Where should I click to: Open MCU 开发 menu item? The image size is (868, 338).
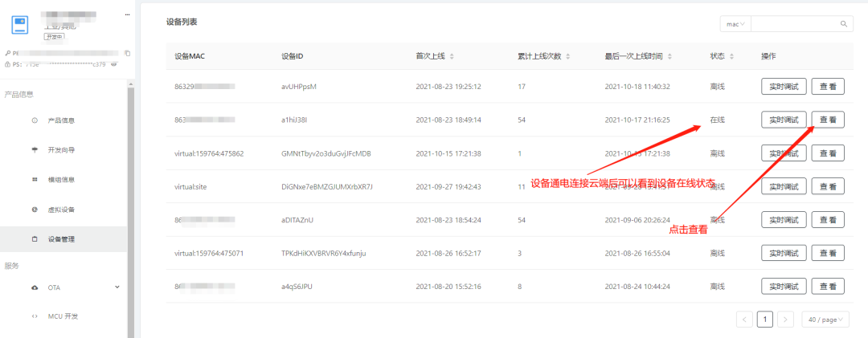(x=63, y=316)
